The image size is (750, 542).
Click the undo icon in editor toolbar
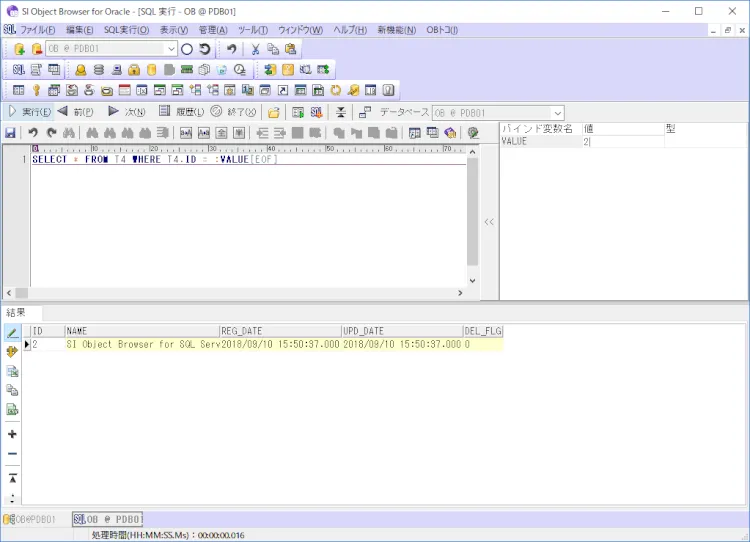pyautogui.click(x=33, y=133)
